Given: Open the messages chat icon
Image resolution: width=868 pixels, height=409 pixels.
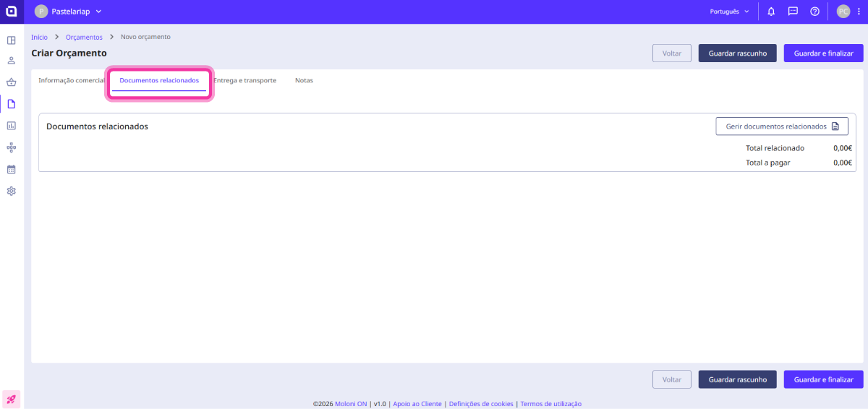Looking at the screenshot, I should [x=793, y=12].
